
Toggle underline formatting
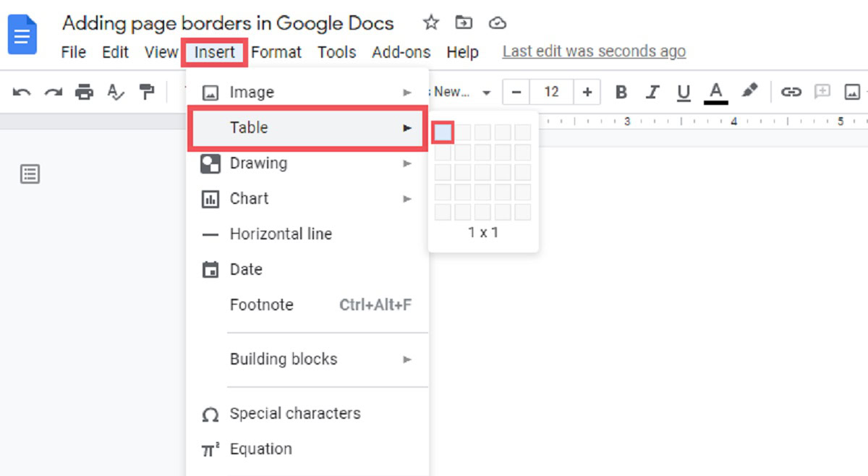coord(684,92)
